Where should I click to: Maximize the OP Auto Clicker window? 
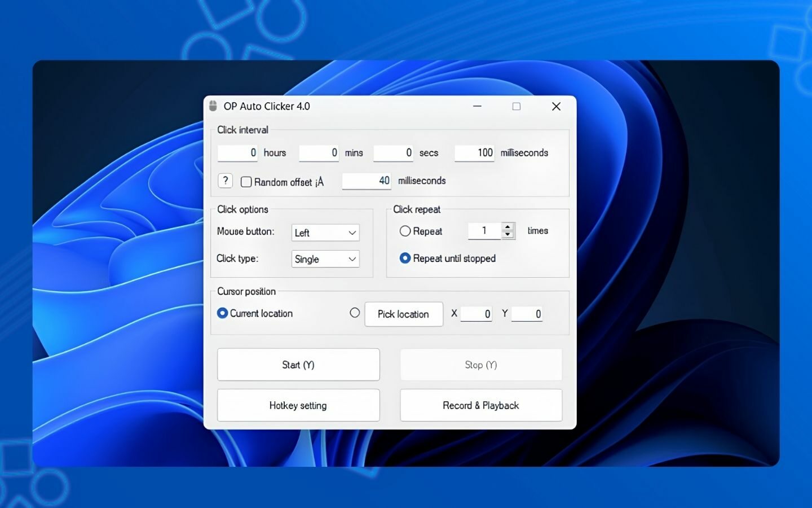[x=516, y=106]
